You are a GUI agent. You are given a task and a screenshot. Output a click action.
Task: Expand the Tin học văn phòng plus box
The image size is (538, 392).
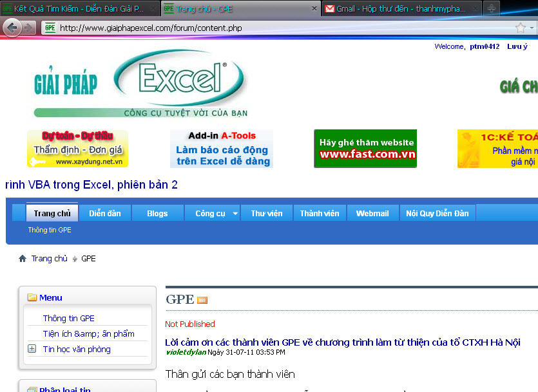coord(32,349)
